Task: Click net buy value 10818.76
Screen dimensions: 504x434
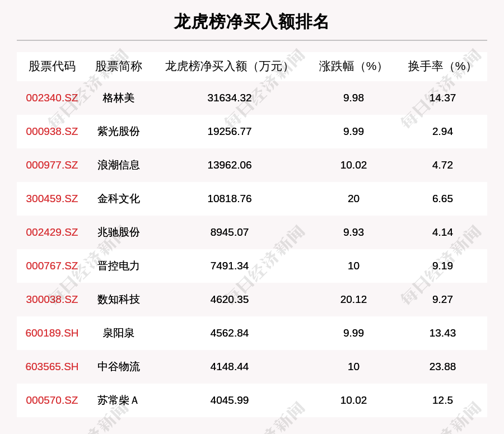Action: [230, 199]
